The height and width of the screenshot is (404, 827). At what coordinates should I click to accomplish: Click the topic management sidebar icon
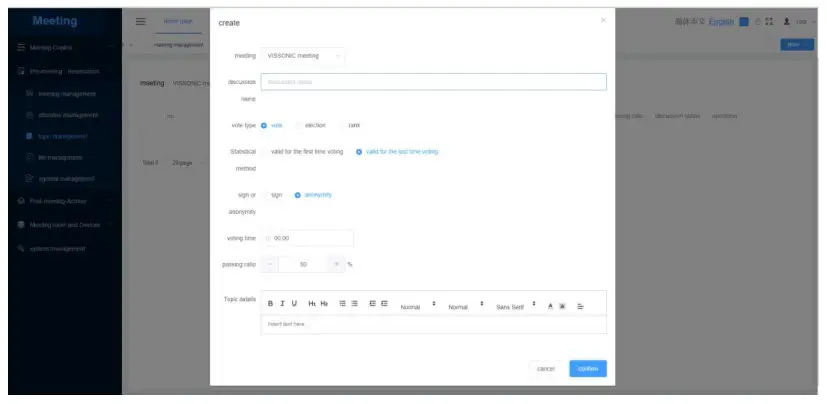coord(30,136)
